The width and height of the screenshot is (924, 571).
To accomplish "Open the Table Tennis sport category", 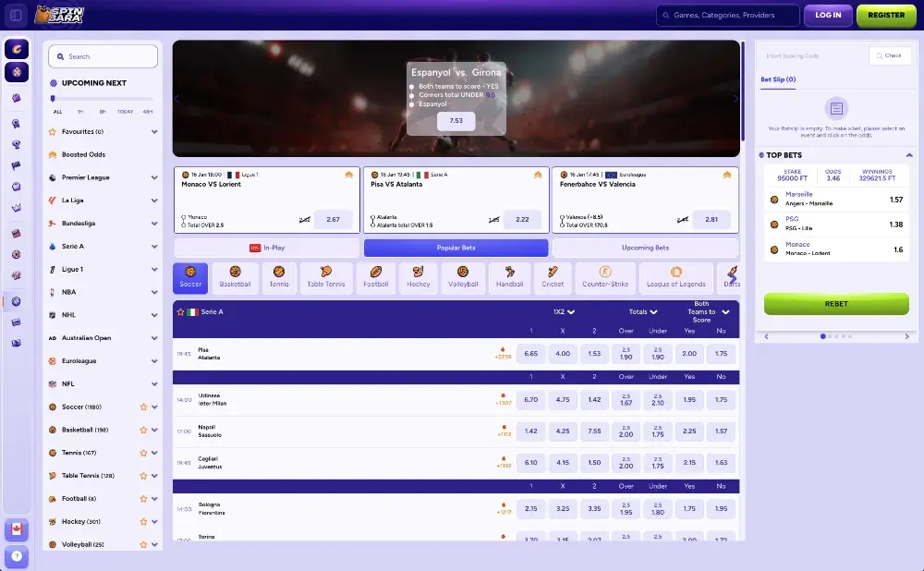I will (x=326, y=277).
